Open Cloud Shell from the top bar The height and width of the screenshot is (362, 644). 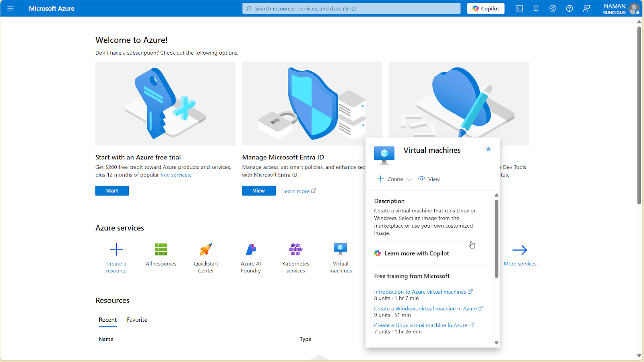click(519, 8)
